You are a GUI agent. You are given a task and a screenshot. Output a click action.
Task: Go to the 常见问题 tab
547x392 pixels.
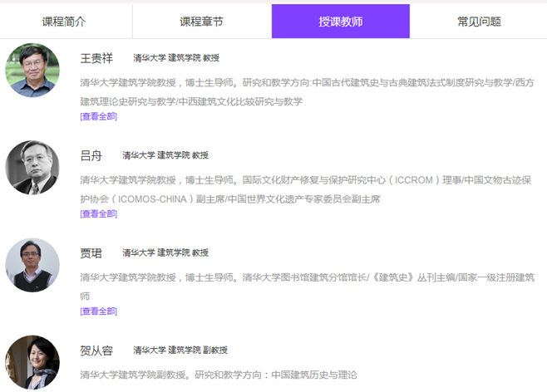479,22
